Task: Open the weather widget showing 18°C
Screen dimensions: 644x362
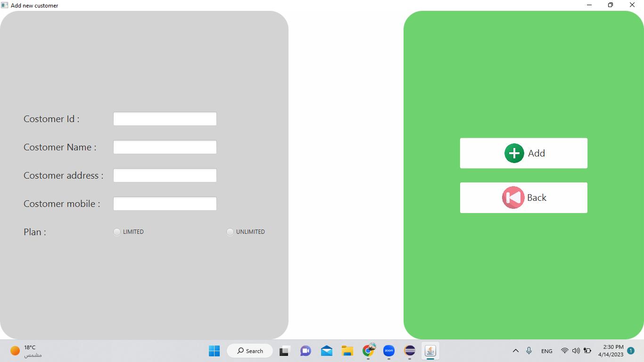Action: 26,351
